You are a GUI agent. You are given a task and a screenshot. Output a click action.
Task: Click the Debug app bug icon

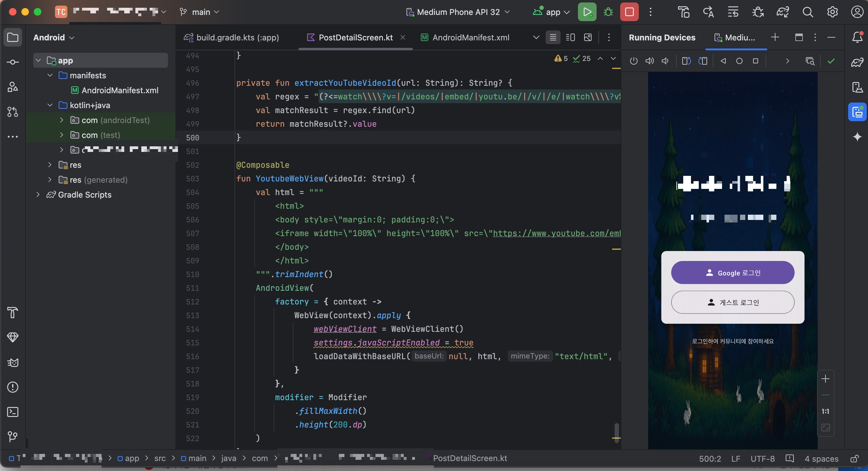coord(608,12)
